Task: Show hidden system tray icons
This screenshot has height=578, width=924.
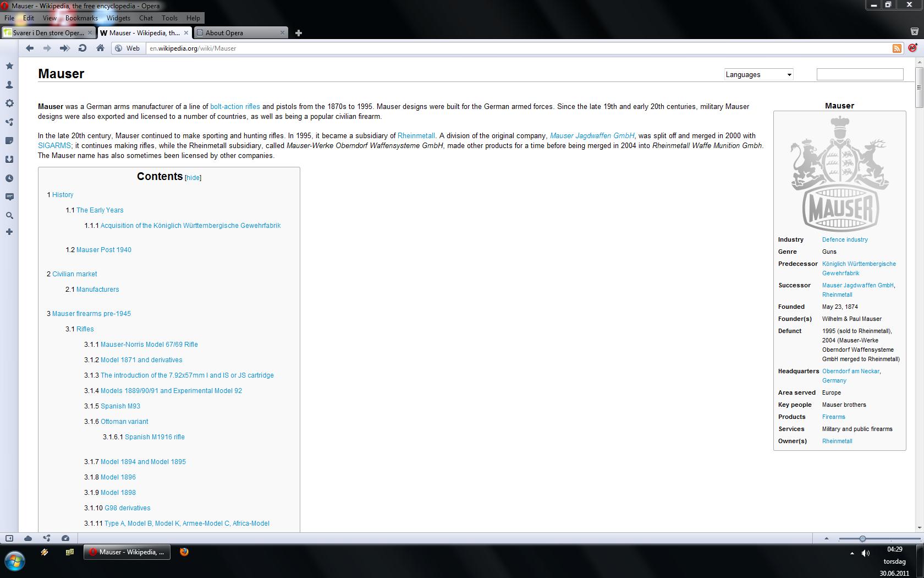Action: (852, 553)
